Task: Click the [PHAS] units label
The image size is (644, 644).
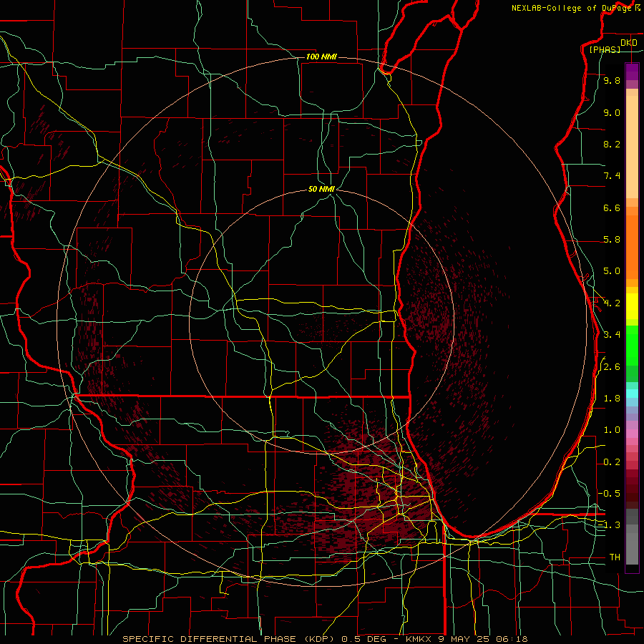Action: pyautogui.click(x=605, y=49)
